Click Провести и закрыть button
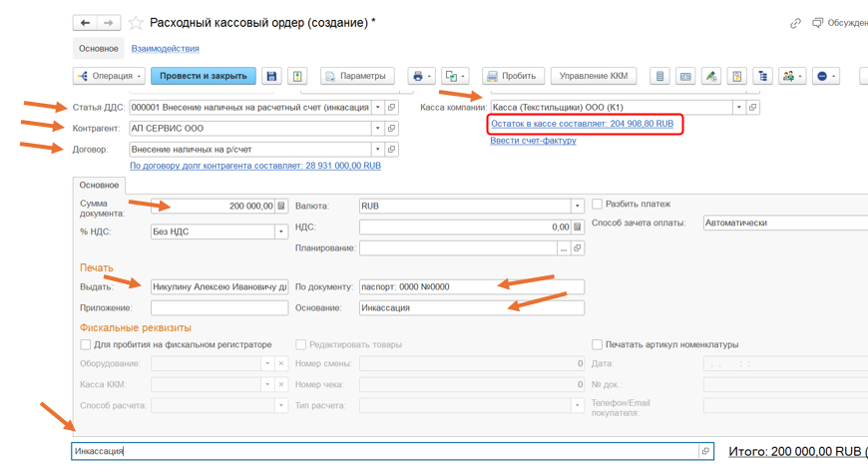 coord(204,76)
